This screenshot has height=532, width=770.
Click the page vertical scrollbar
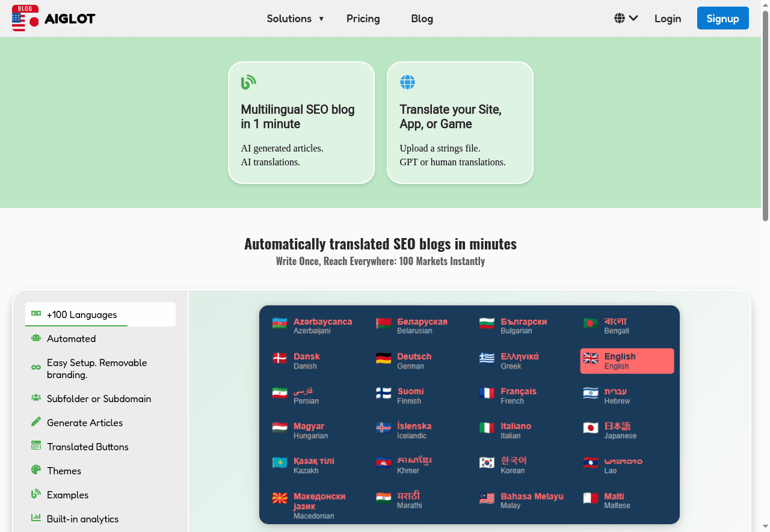[765, 120]
